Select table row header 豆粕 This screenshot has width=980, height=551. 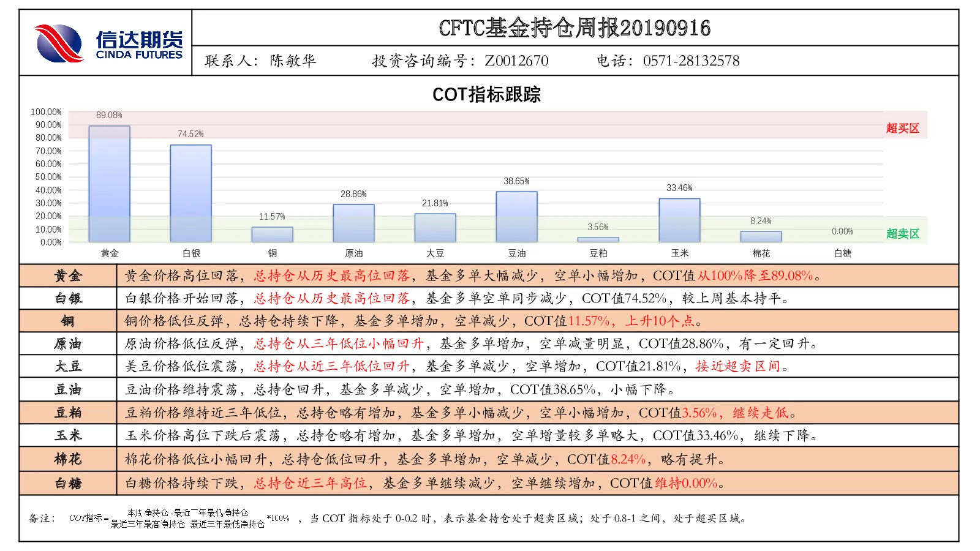pos(68,413)
